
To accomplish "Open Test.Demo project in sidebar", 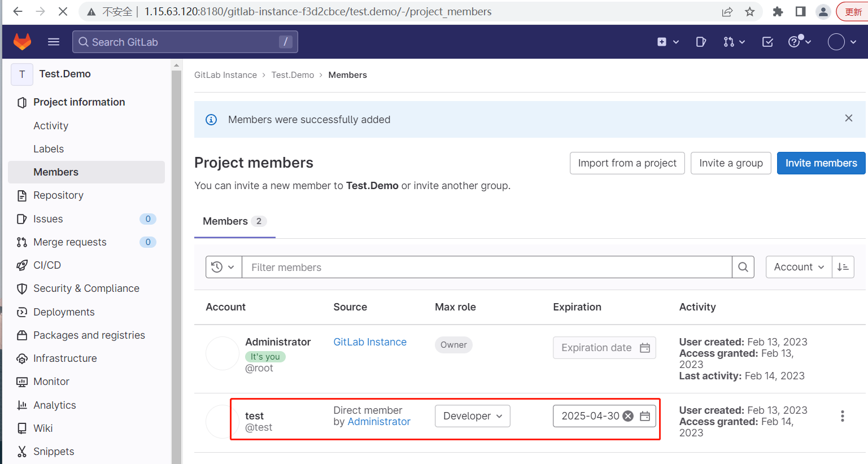I will pos(65,74).
